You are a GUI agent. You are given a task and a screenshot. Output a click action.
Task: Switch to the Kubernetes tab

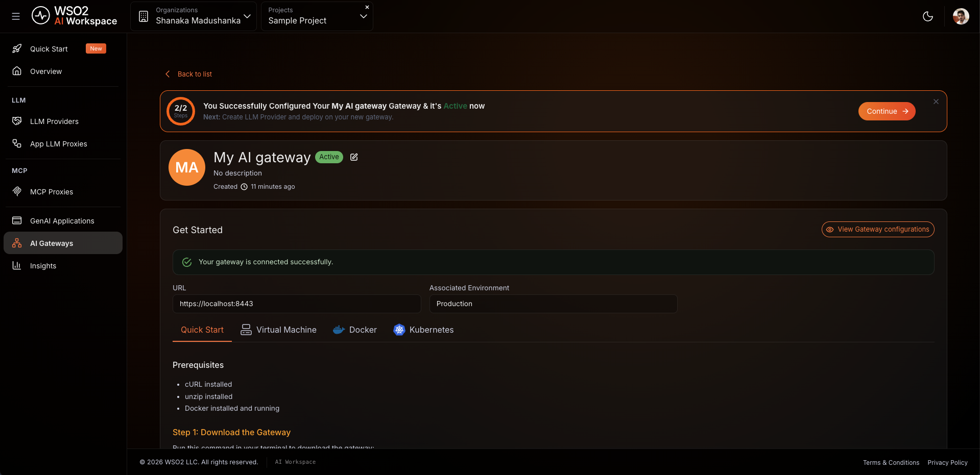[423, 330]
